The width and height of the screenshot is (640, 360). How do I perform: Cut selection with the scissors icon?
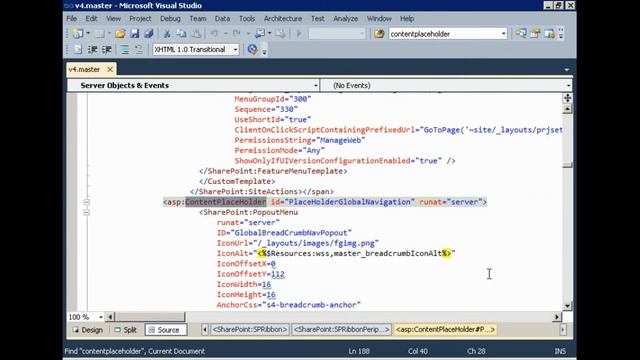pos(167,34)
